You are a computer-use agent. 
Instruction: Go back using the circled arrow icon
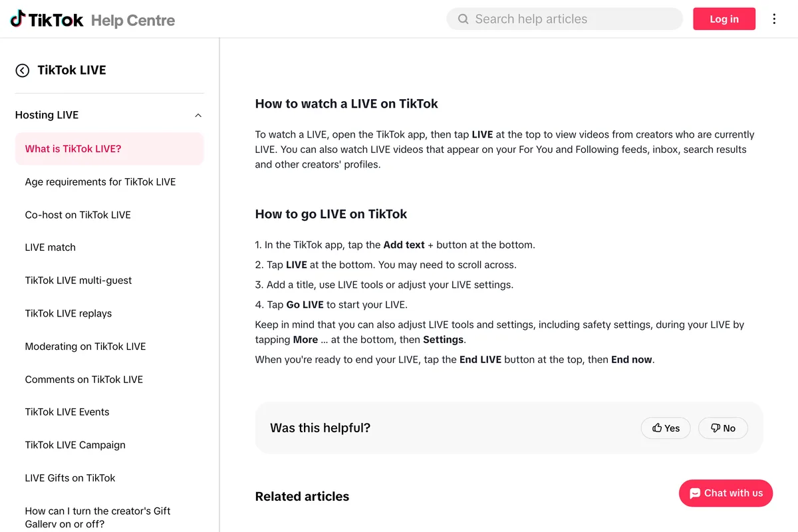(23, 70)
